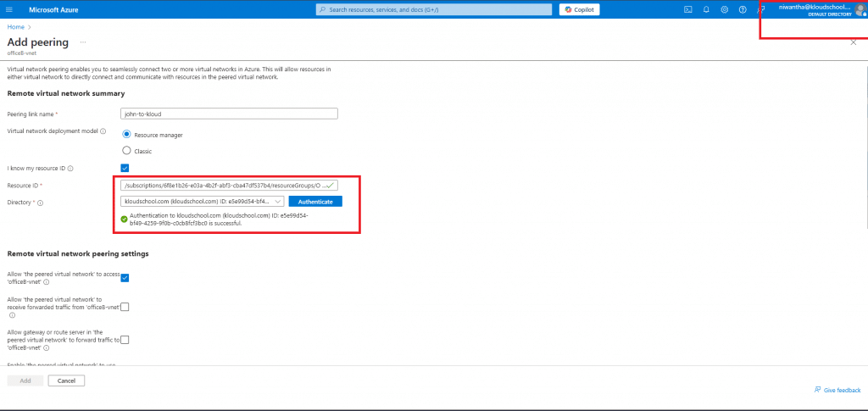
Task: Open the notifications bell
Action: click(x=706, y=9)
